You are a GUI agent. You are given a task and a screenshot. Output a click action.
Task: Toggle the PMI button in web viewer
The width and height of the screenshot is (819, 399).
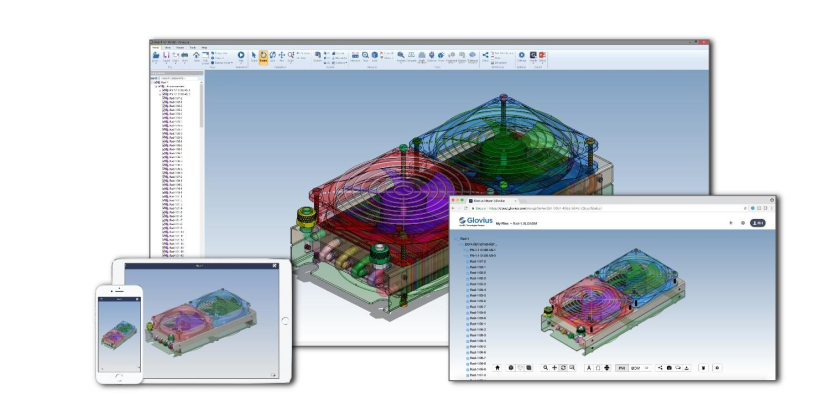[622, 368]
